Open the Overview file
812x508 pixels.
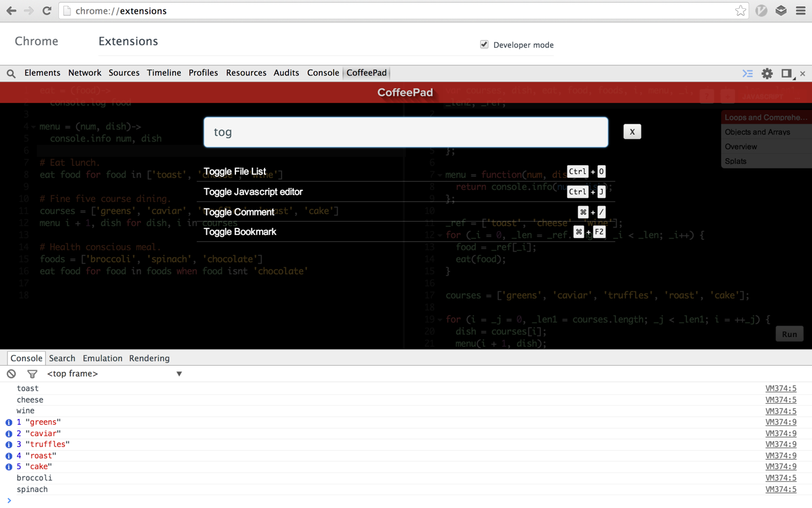coord(766,147)
